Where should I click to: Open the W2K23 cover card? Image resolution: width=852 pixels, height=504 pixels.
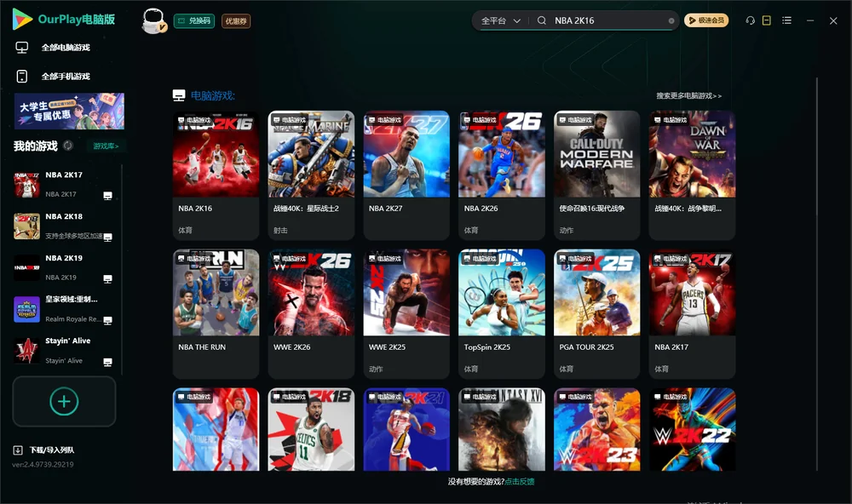click(597, 430)
